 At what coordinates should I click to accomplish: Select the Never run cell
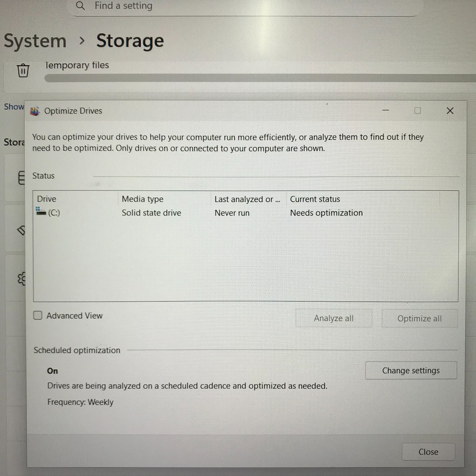tap(232, 213)
